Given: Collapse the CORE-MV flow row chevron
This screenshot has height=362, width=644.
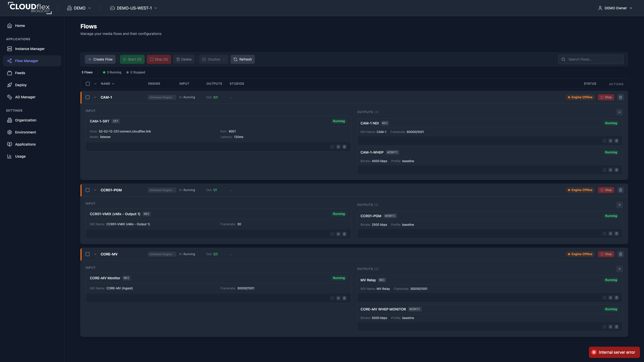Looking at the screenshot, I should pos(95,254).
